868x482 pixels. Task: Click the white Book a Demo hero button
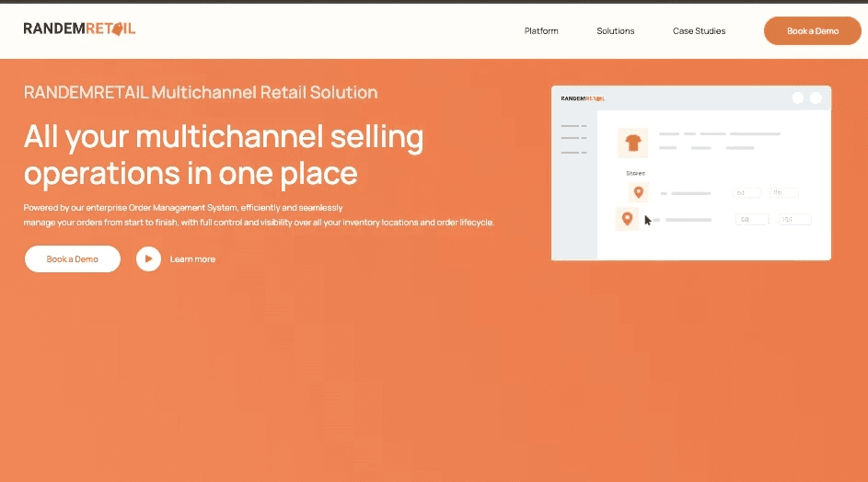tap(73, 259)
